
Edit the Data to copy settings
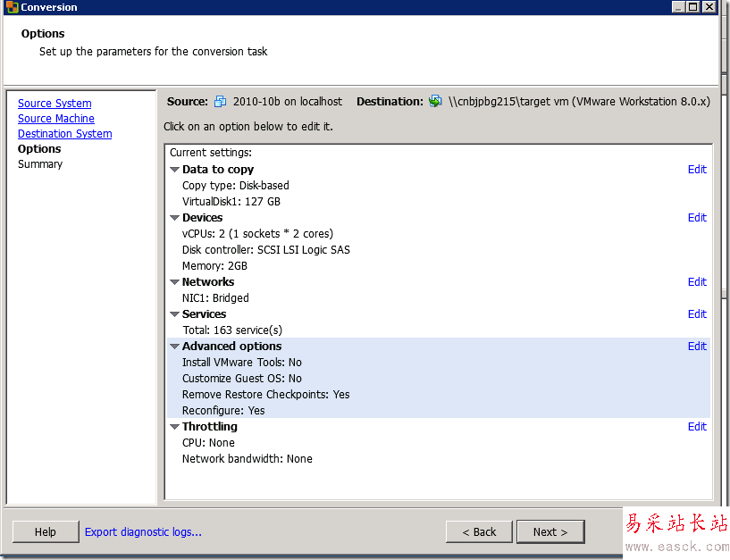[697, 170]
